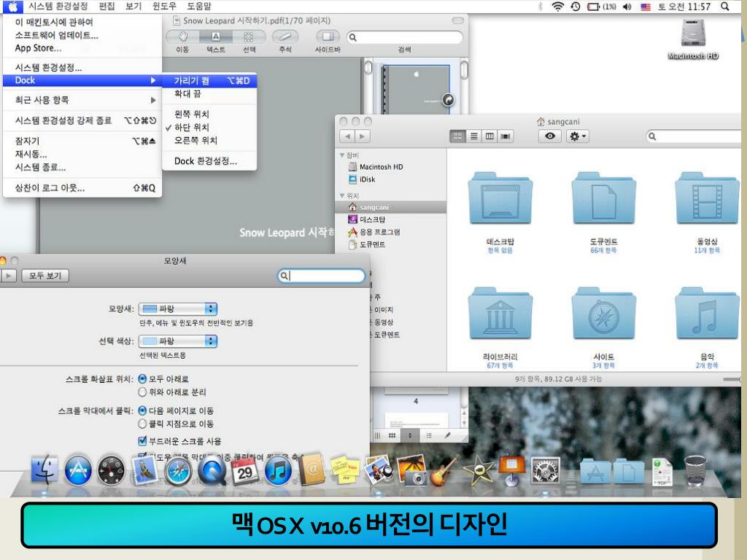Open the 도움말 menu

click(198, 6)
